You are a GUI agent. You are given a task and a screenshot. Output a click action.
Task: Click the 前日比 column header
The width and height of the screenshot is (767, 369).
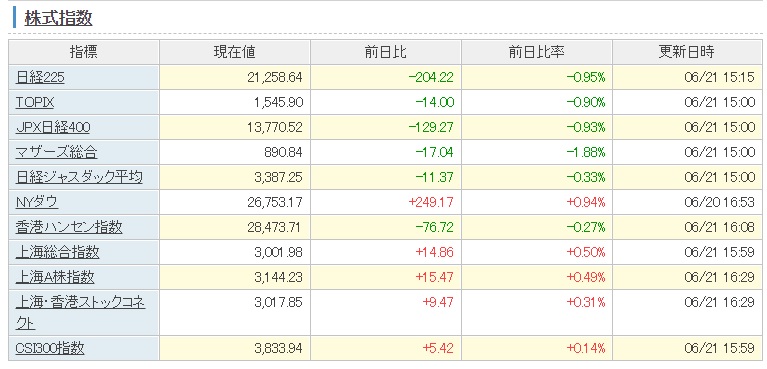coord(385,52)
